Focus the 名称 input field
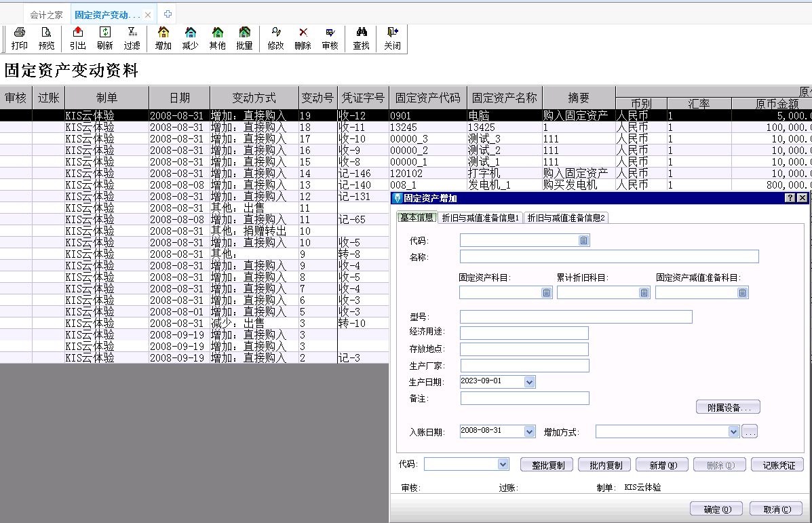This screenshot has height=523, width=812. pyautogui.click(x=609, y=256)
